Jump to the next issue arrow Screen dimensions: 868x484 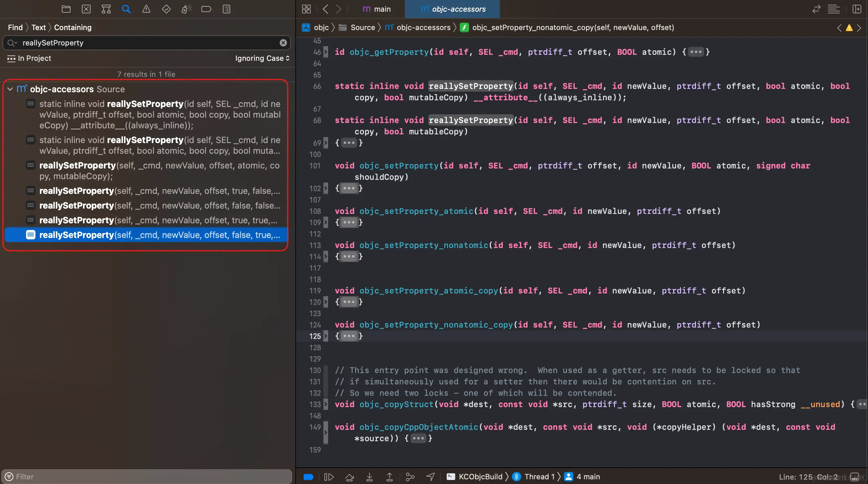[x=859, y=28]
